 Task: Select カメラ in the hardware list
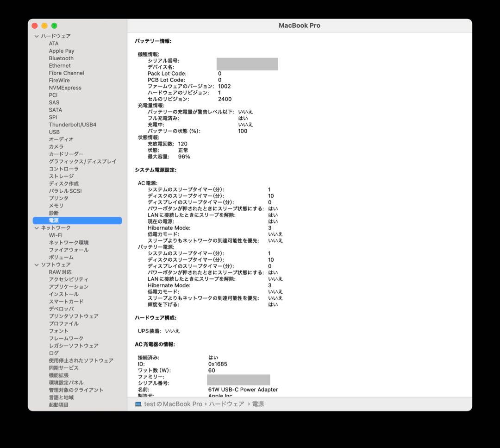56,146
